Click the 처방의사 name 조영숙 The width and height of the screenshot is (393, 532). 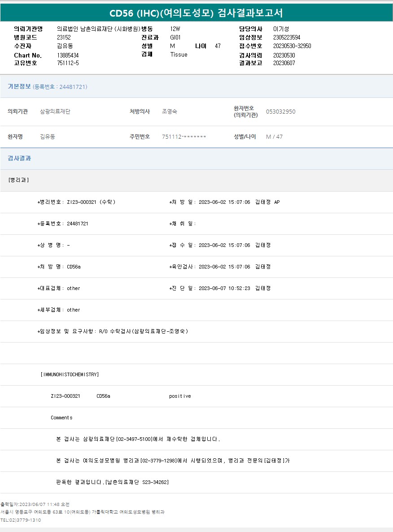coord(169,111)
